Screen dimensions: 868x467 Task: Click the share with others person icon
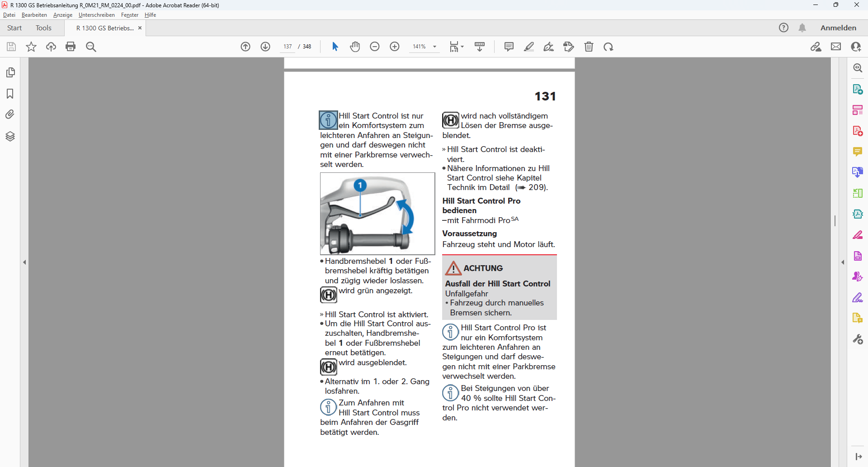856,47
